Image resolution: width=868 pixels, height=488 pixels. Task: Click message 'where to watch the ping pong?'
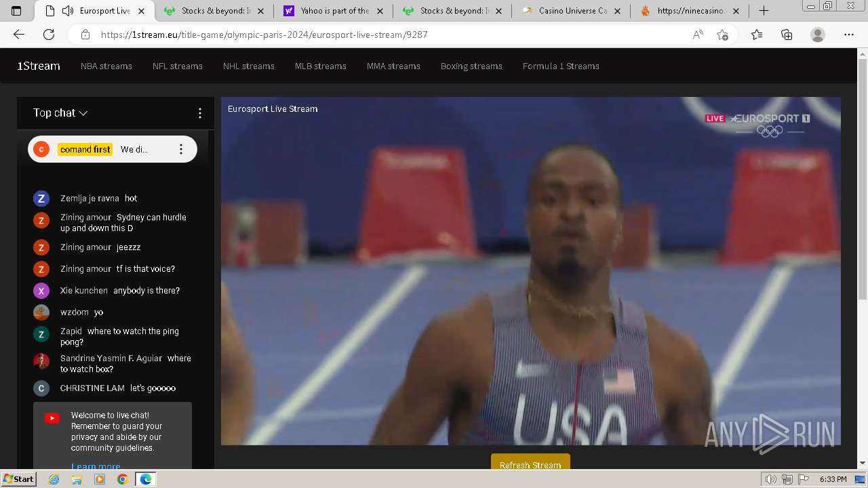click(x=119, y=337)
